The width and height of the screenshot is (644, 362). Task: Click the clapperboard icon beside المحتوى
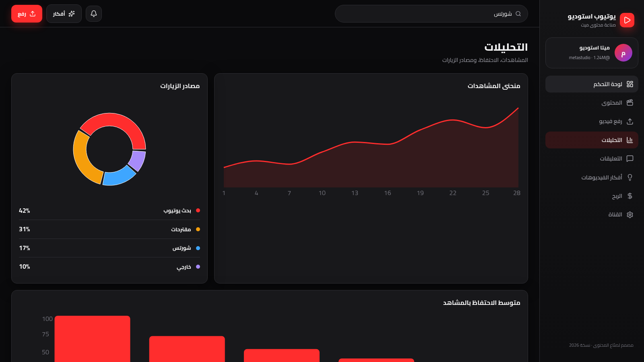(x=630, y=103)
